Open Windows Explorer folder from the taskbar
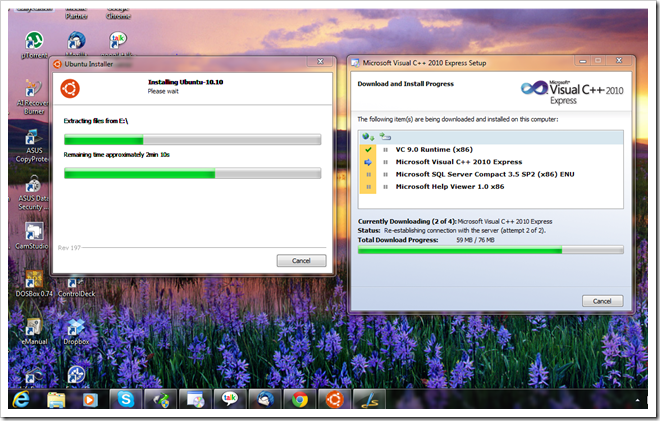This screenshot has width=660, height=421. tap(56, 399)
